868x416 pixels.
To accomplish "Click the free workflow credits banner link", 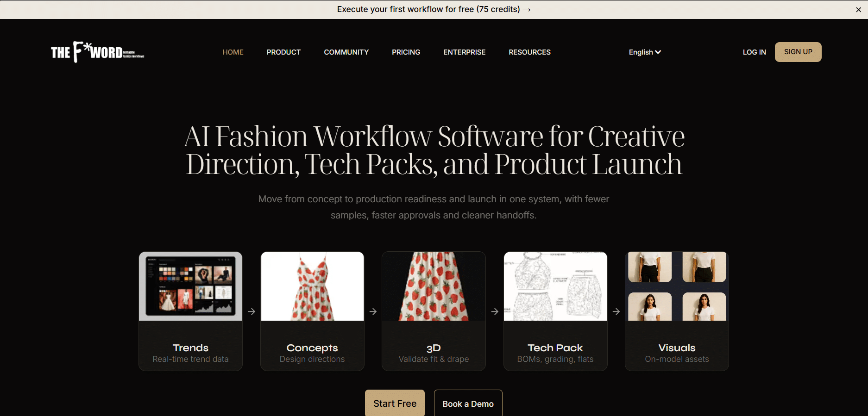I will [434, 9].
